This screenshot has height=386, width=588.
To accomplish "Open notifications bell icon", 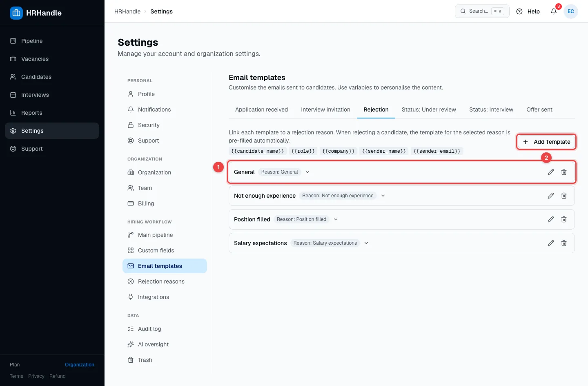I will point(554,11).
